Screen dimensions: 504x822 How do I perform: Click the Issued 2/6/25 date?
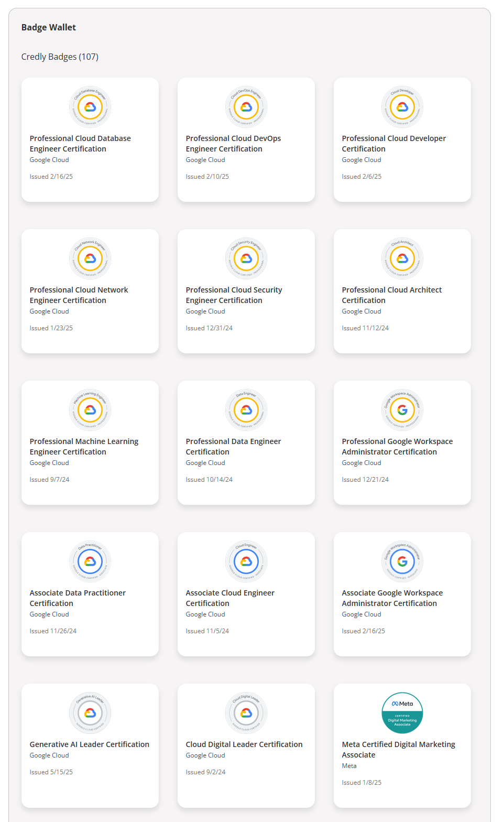click(x=361, y=177)
